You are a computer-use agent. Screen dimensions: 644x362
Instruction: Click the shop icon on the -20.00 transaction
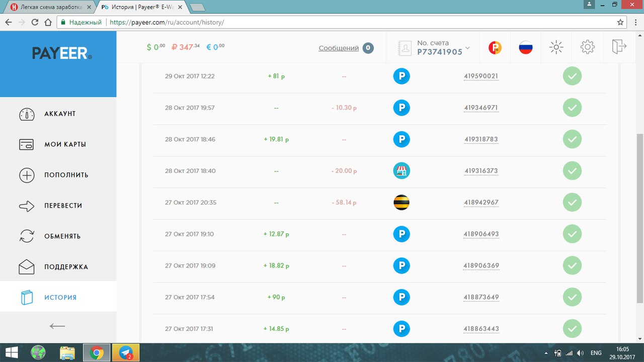pos(401,171)
